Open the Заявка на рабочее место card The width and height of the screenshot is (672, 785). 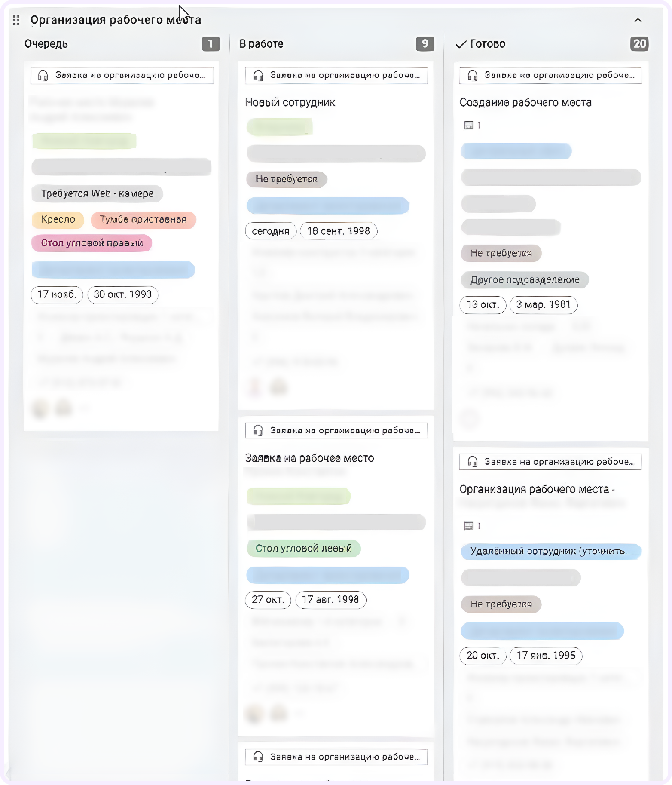pyautogui.click(x=309, y=458)
